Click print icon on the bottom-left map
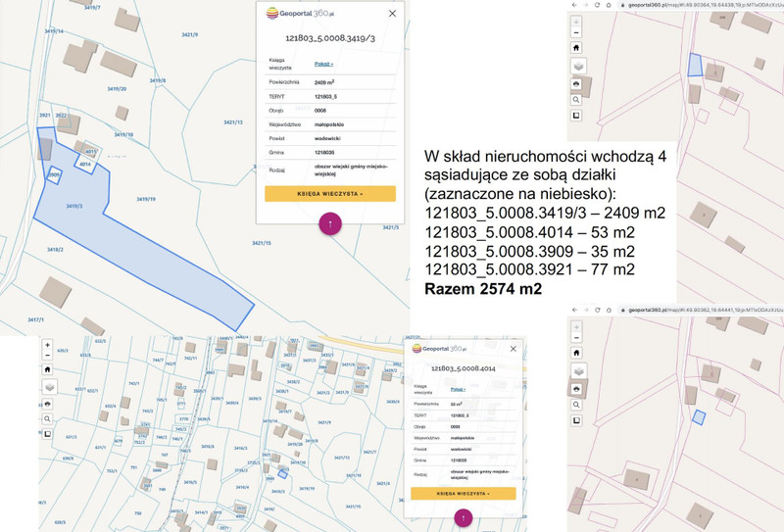Viewport: 784px width, 532px height. tap(47, 403)
